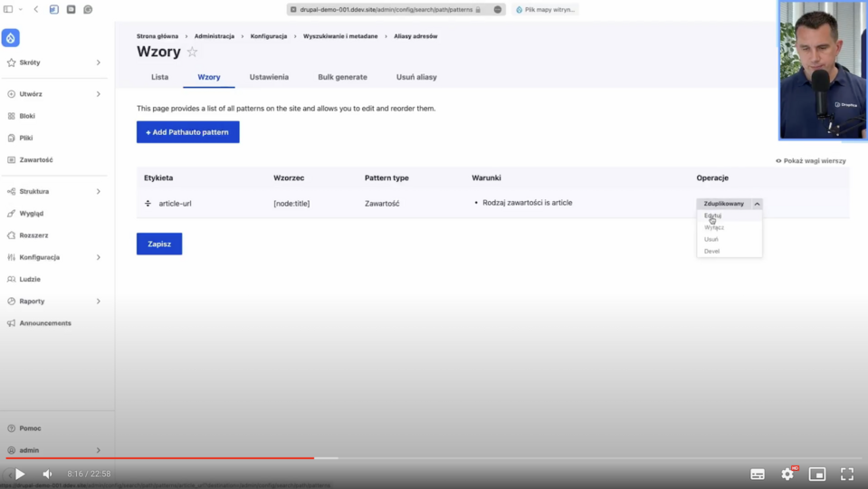868x489 pixels.
Task: Open Konfiguracja breadcrumb link
Action: 269,36
